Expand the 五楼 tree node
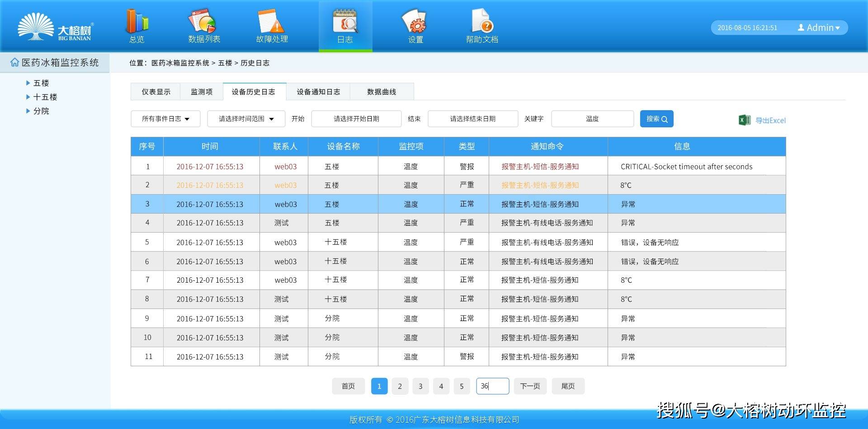Image resolution: width=868 pixels, height=429 pixels. [28, 83]
